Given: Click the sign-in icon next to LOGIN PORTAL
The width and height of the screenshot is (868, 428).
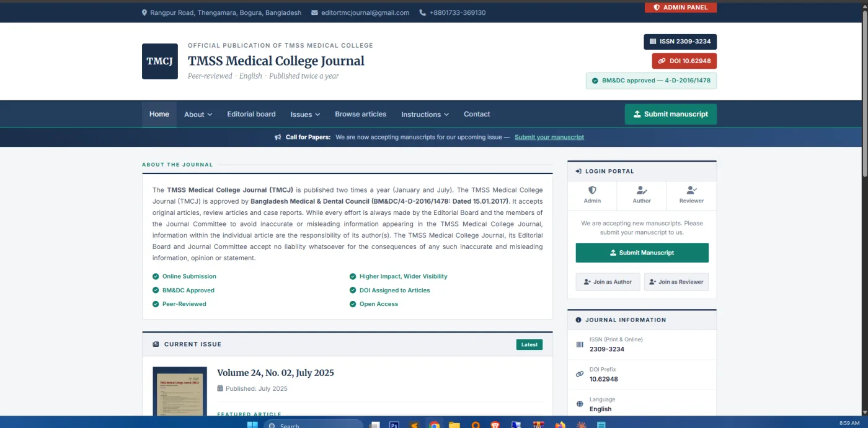Looking at the screenshot, I should [x=578, y=171].
